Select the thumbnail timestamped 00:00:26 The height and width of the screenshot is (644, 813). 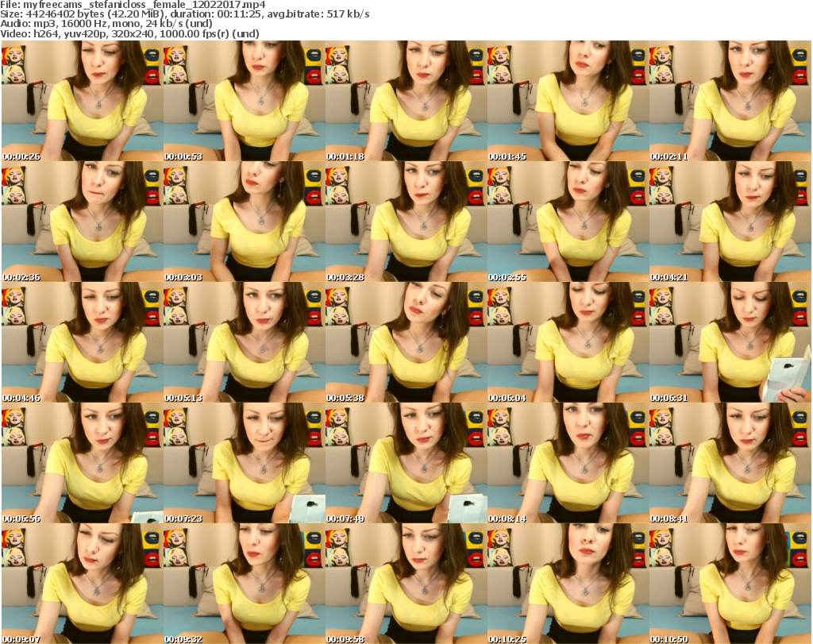[x=82, y=101]
